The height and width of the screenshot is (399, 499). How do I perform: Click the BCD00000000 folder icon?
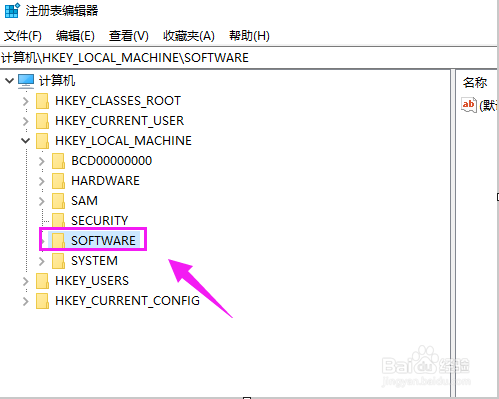point(58,161)
